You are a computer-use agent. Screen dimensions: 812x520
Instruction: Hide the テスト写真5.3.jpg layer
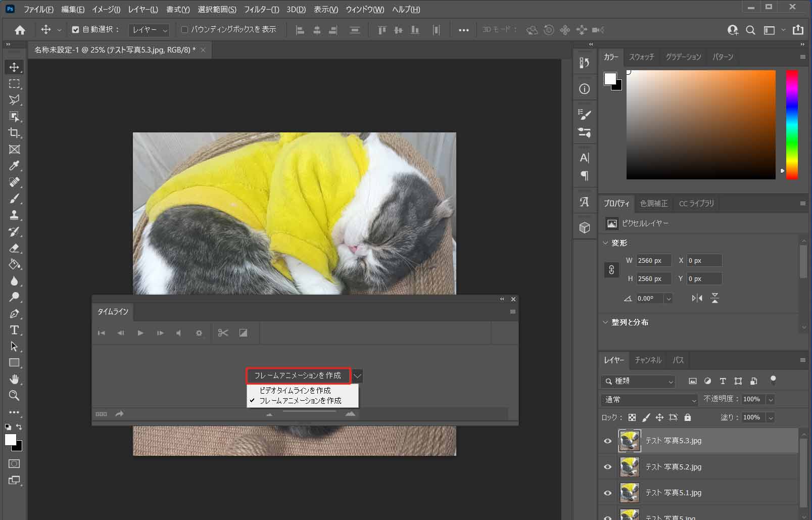coord(607,441)
